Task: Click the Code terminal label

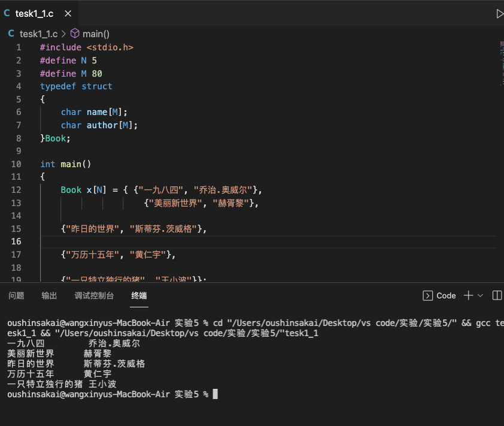Action: tap(446, 295)
